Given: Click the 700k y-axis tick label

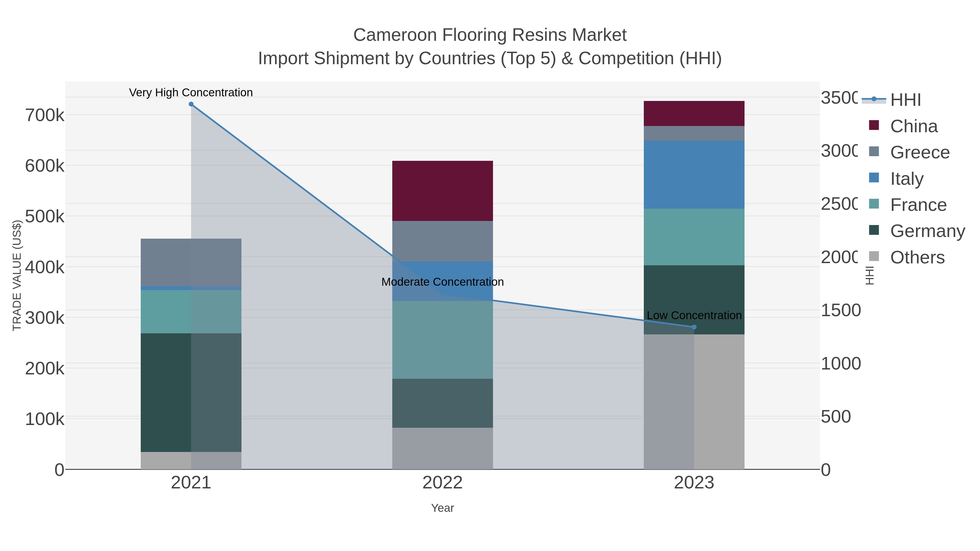Looking at the screenshot, I should coord(45,115).
